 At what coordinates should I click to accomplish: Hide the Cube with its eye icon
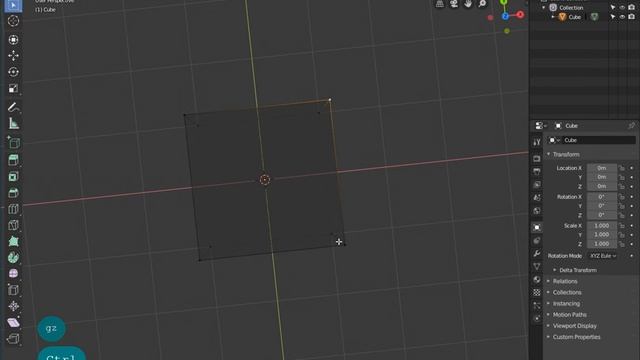622,17
